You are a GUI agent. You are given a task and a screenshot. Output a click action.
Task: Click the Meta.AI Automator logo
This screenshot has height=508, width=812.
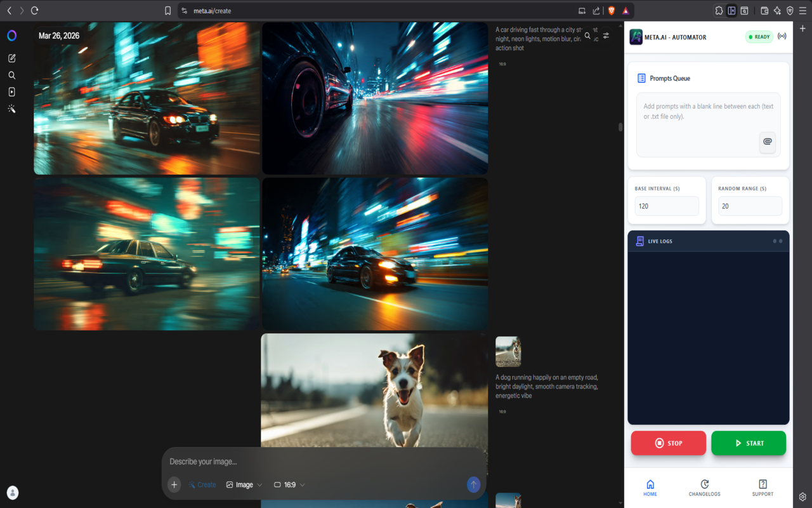(636, 37)
